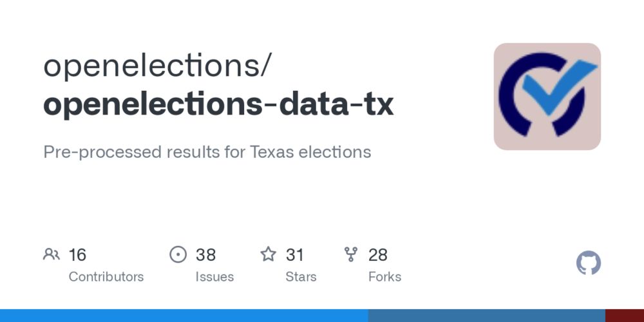Select the 38 issues count
The height and width of the screenshot is (322, 644).
(205, 254)
